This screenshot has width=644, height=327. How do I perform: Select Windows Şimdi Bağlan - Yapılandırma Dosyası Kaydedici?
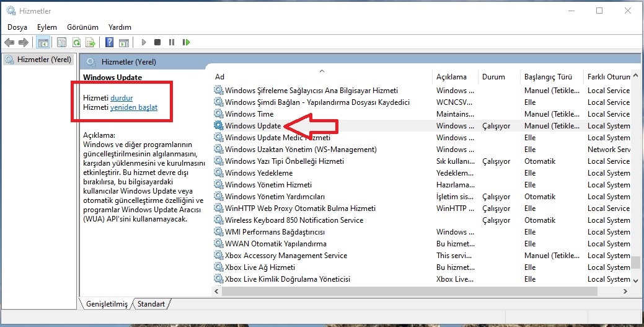point(317,102)
